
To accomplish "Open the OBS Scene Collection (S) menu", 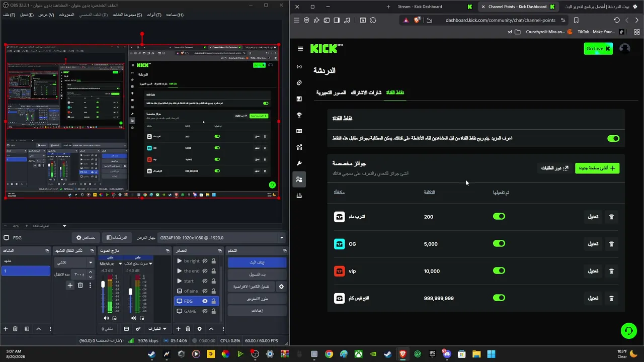I will pos(127,15).
